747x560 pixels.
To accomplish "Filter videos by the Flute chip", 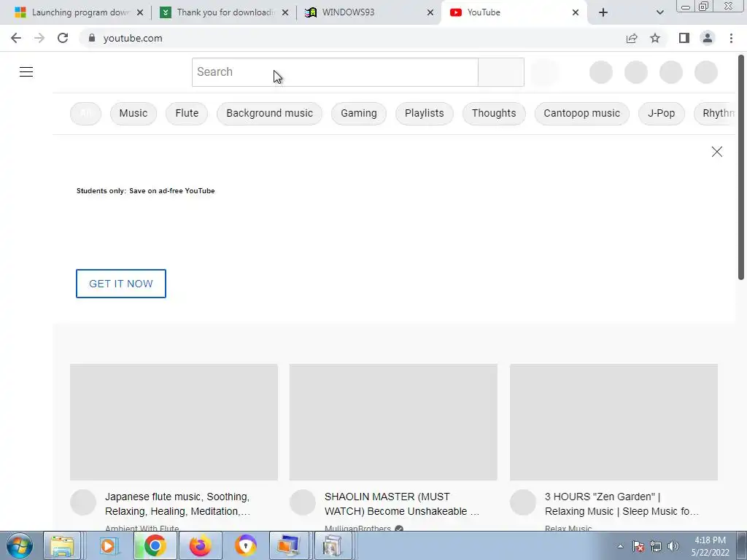I will [187, 113].
